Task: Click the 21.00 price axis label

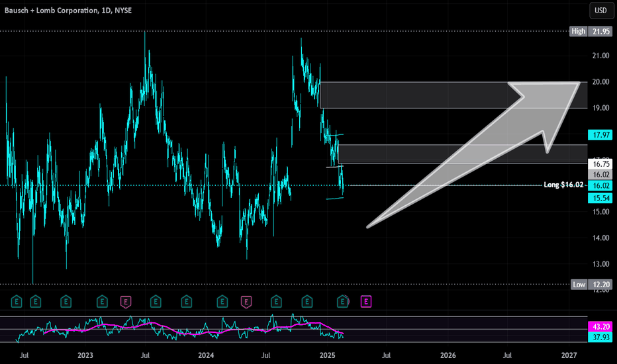Action: click(600, 56)
